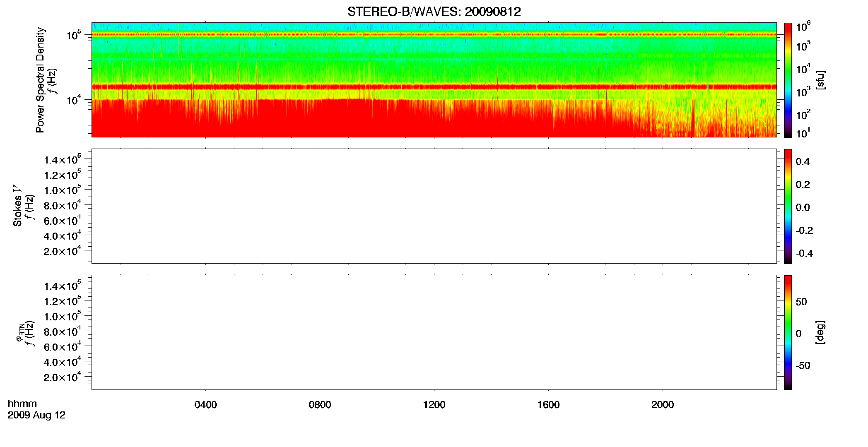Viewport: 868px width, 447px height.
Task: Click the dotted orange line near 10^5 Hz
Action: (x=434, y=35)
